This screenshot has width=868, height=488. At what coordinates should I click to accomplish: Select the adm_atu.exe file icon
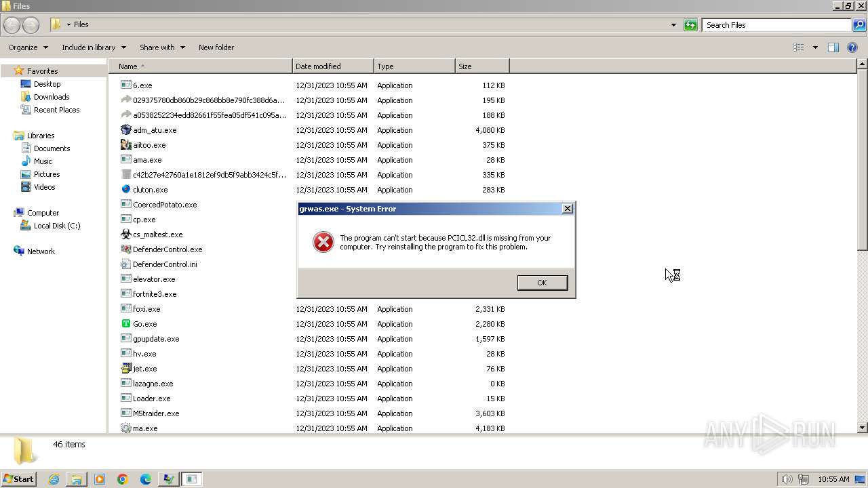click(x=125, y=130)
